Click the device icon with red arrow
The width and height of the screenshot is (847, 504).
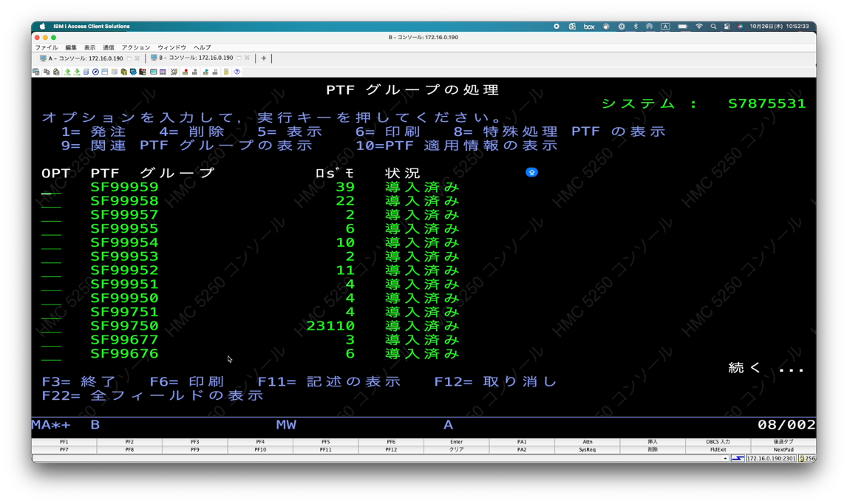tap(186, 72)
